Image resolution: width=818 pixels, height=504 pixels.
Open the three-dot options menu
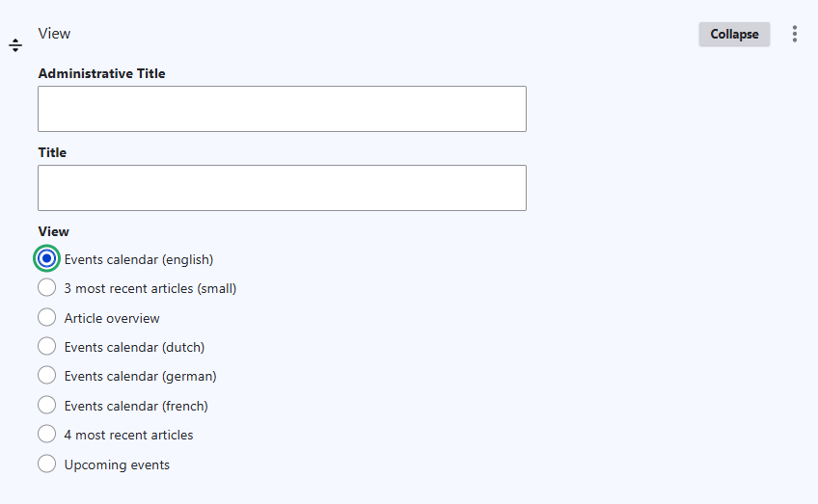pyautogui.click(x=795, y=34)
